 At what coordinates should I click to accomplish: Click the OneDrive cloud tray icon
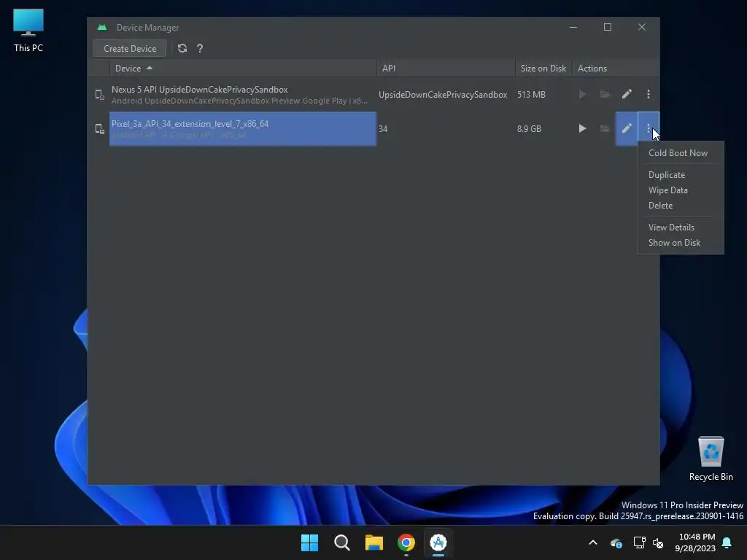[x=616, y=542]
